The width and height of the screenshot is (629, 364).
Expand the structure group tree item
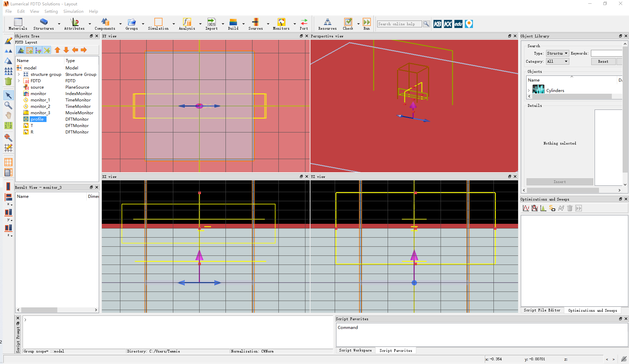19,74
